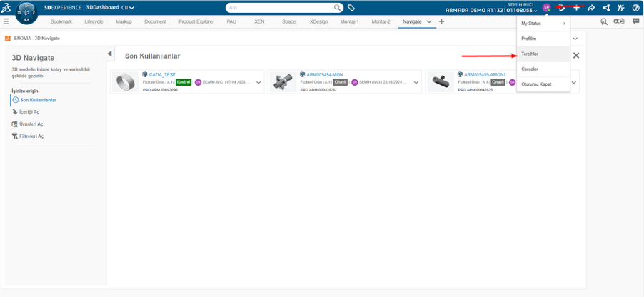The height and width of the screenshot is (297, 644).
Task: Select Son Kullanılanlar in side panel
Action: 38,100
